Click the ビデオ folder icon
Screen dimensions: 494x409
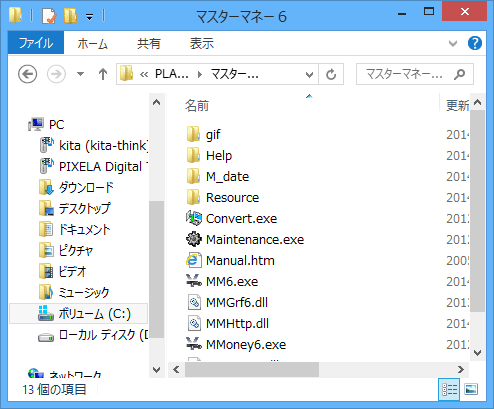(x=46, y=271)
